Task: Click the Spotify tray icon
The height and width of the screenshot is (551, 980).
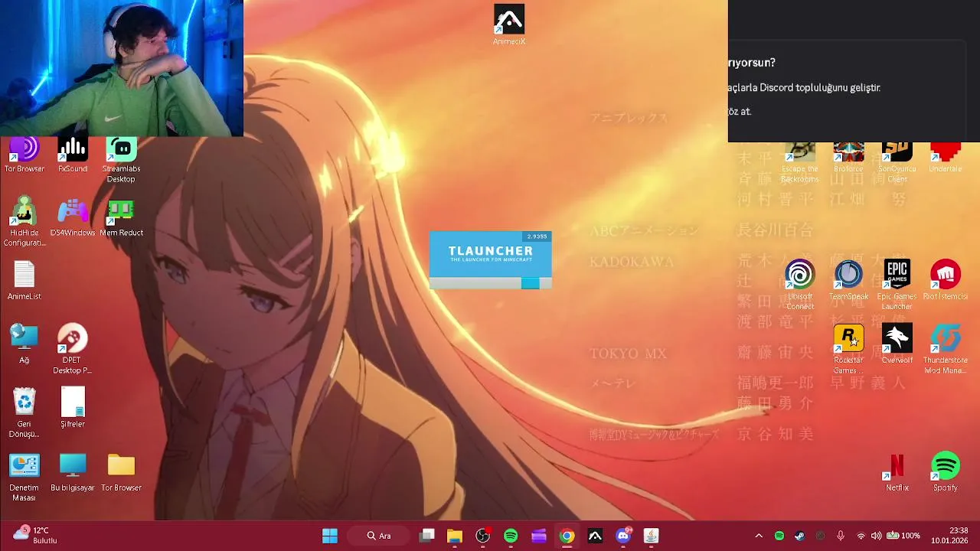Action: pyautogui.click(x=779, y=536)
